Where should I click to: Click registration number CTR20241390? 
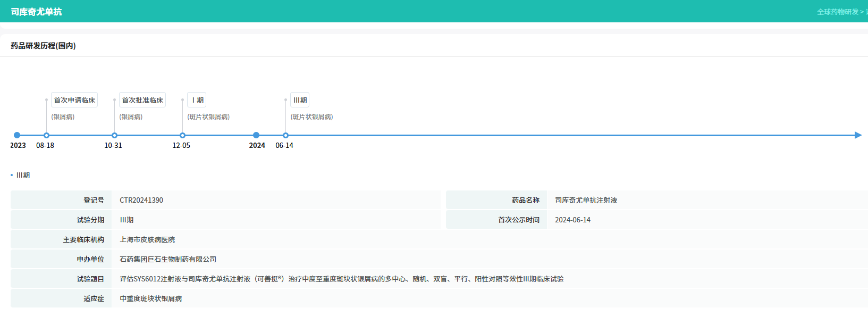point(141,200)
